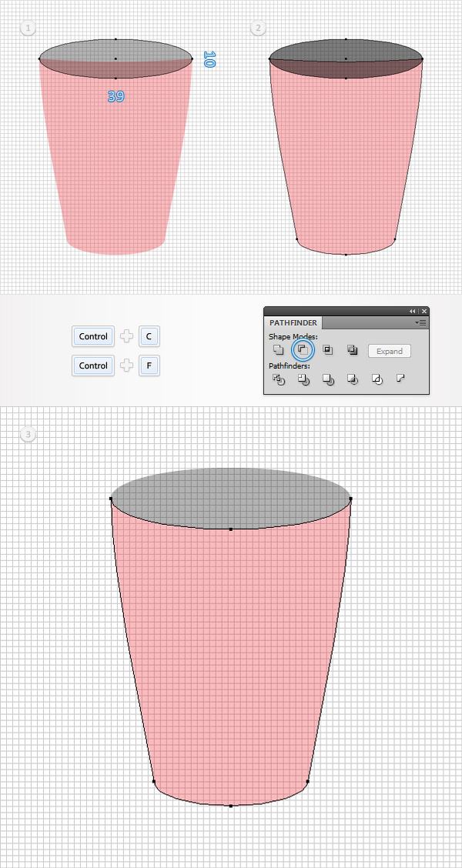The height and width of the screenshot is (868, 462).
Task: Collapse the Pathfinder panel with double arrows
Action: (x=412, y=311)
